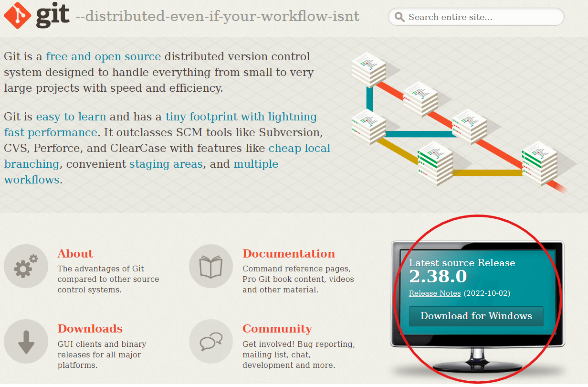Image resolution: width=588 pixels, height=387 pixels.
Task: Click the release date (2022-10-02)
Action: point(487,293)
